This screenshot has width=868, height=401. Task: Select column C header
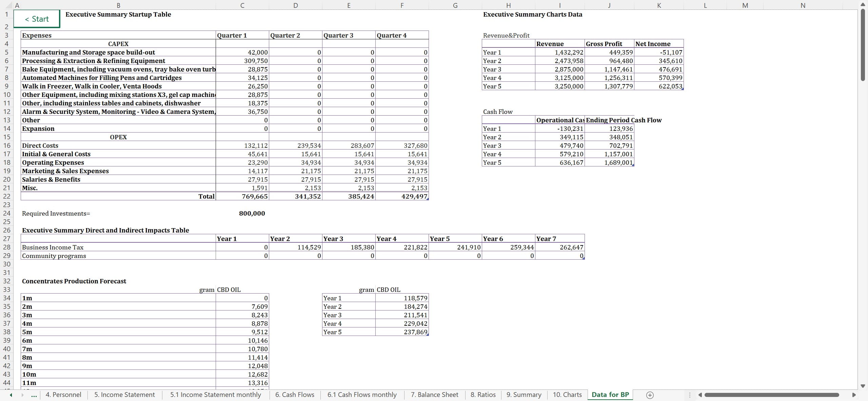[242, 5]
